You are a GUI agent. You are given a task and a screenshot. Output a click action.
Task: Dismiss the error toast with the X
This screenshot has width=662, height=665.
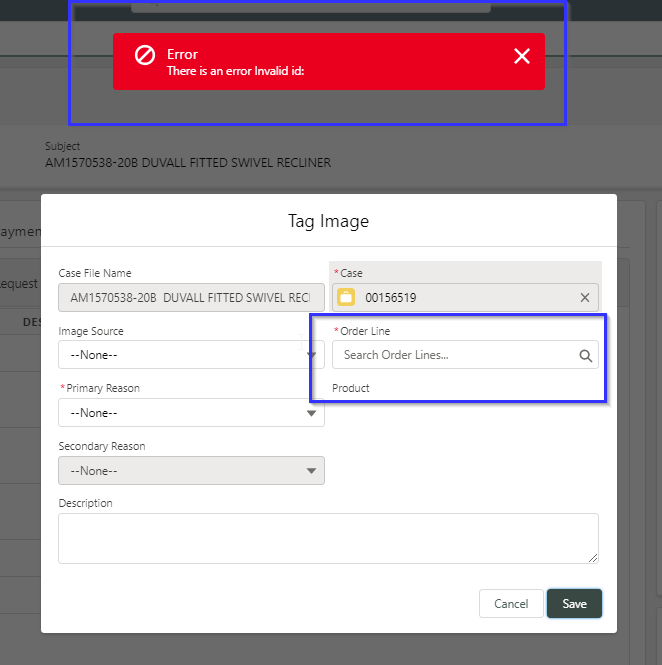tap(521, 56)
